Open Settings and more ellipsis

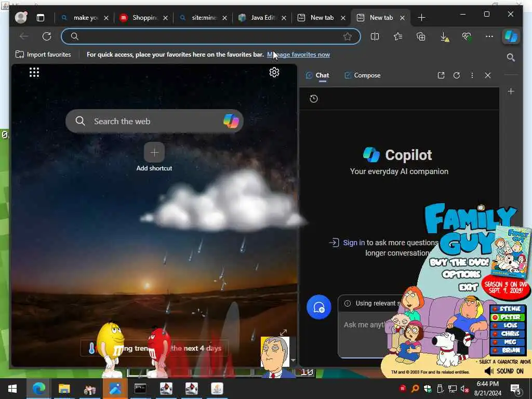(489, 36)
